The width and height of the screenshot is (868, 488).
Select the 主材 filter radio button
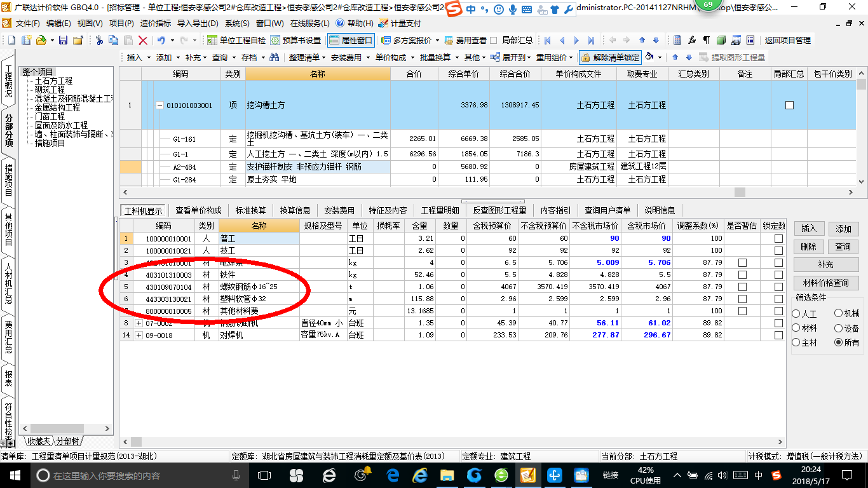[x=796, y=342]
